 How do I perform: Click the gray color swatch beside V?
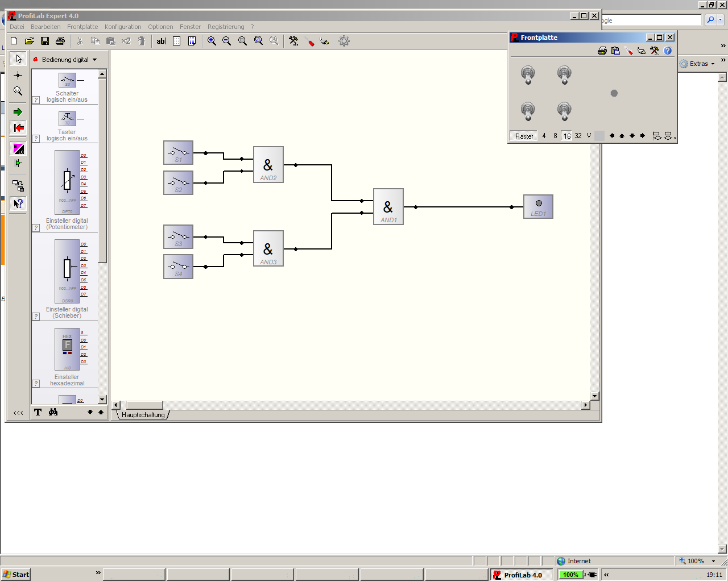599,136
